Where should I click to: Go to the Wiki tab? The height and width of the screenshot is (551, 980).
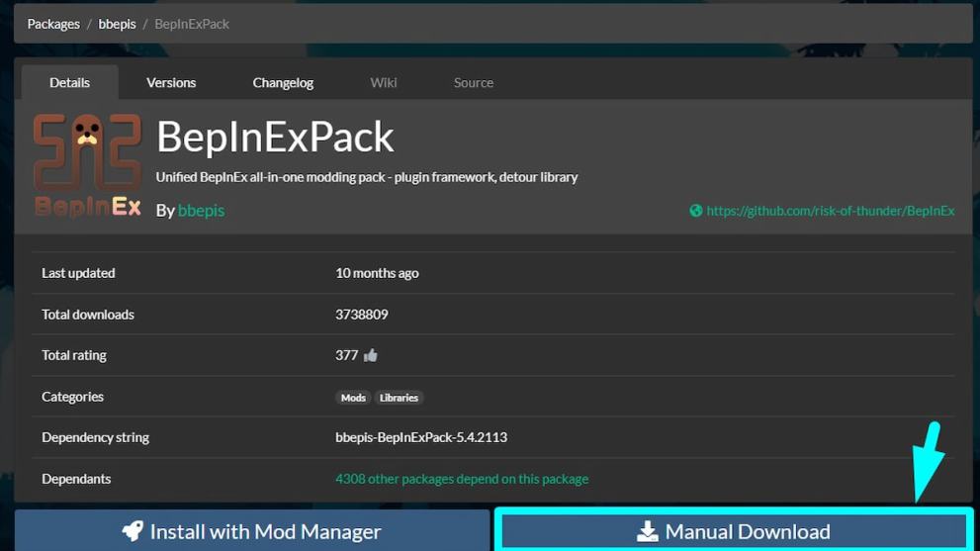click(x=383, y=82)
